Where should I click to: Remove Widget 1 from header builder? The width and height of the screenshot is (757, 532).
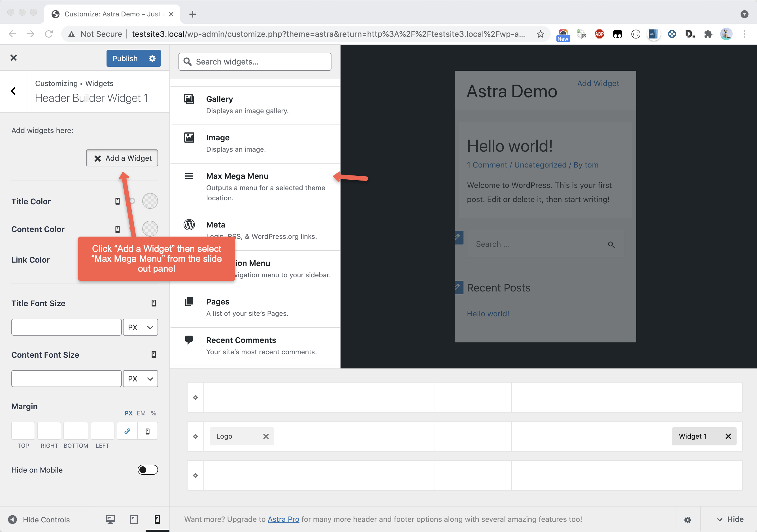click(x=728, y=436)
